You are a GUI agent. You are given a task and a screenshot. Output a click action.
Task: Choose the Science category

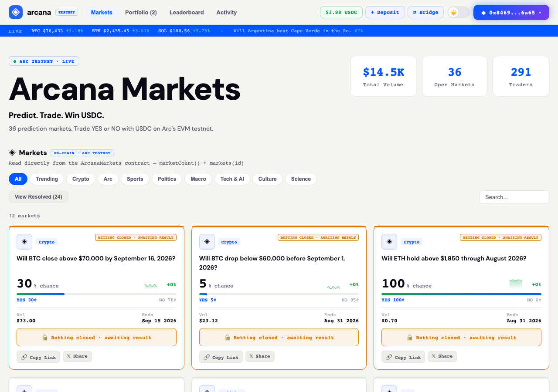pos(301,179)
